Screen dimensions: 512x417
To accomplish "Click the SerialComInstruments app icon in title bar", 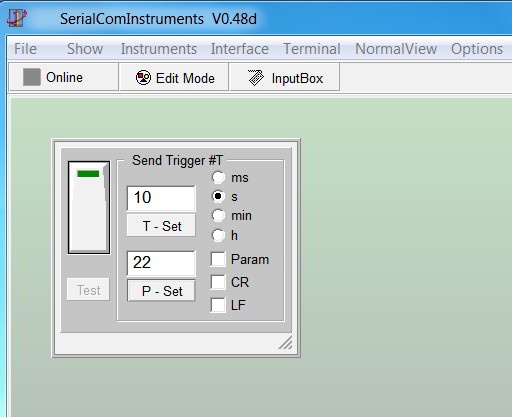I will coord(17,18).
